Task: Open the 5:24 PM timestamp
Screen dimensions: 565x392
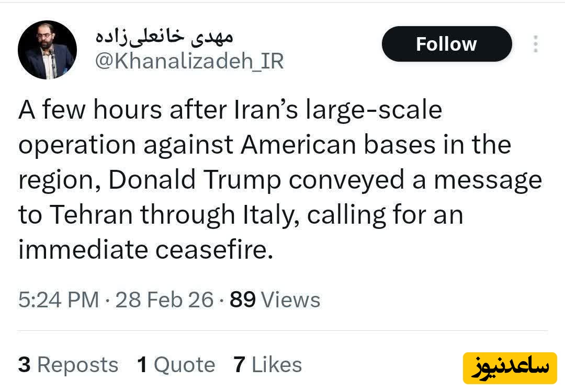Action: [58, 300]
